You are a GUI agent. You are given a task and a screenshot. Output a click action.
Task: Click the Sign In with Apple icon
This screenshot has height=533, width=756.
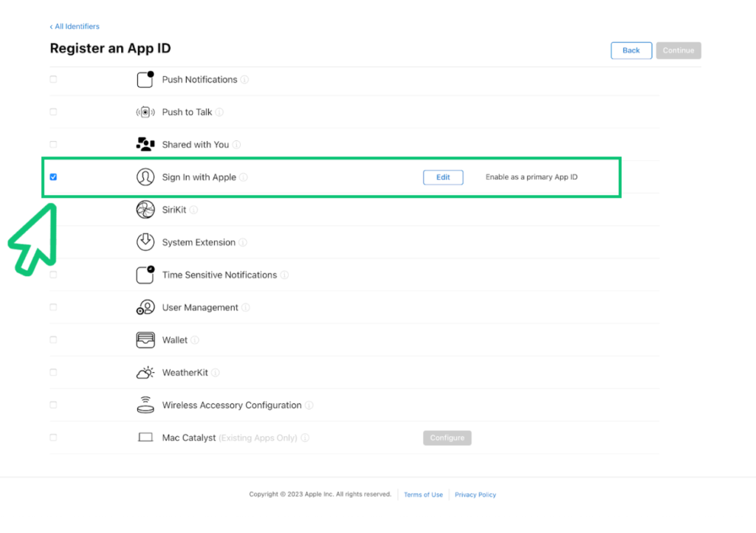(x=145, y=177)
